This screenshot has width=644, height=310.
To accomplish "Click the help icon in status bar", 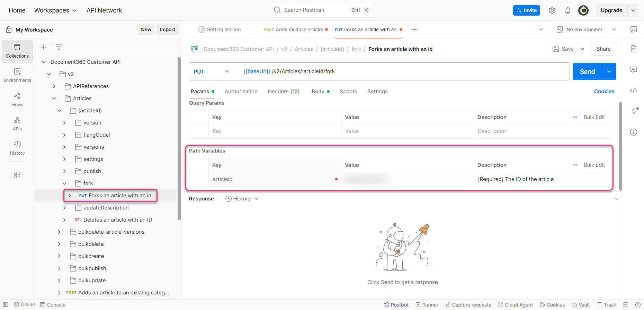I will tap(638, 305).
